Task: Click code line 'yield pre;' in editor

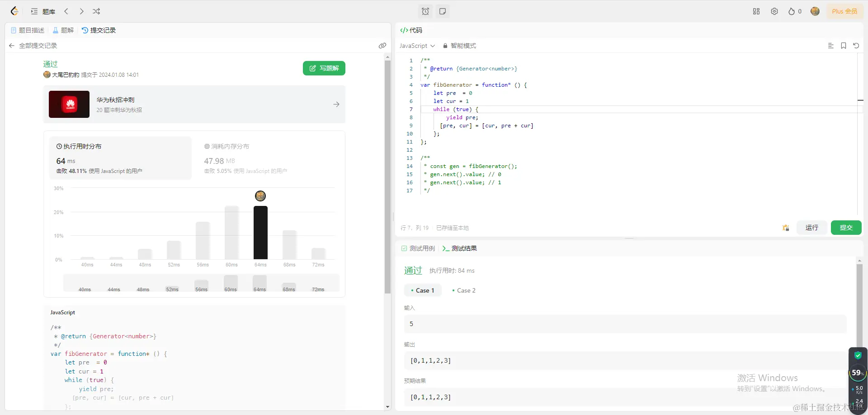Action: [462, 117]
